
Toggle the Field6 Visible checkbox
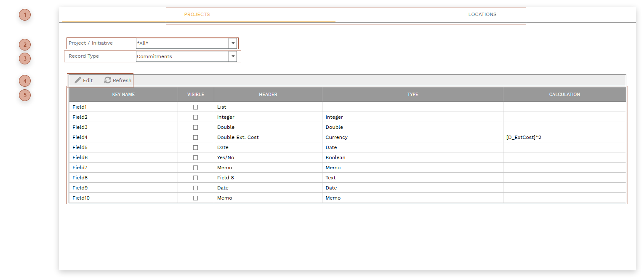tap(195, 157)
